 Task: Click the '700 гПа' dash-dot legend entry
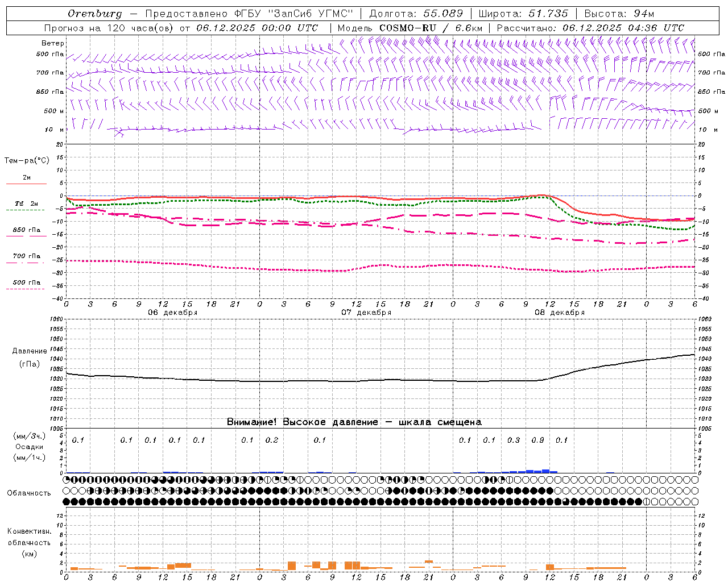[26, 256]
